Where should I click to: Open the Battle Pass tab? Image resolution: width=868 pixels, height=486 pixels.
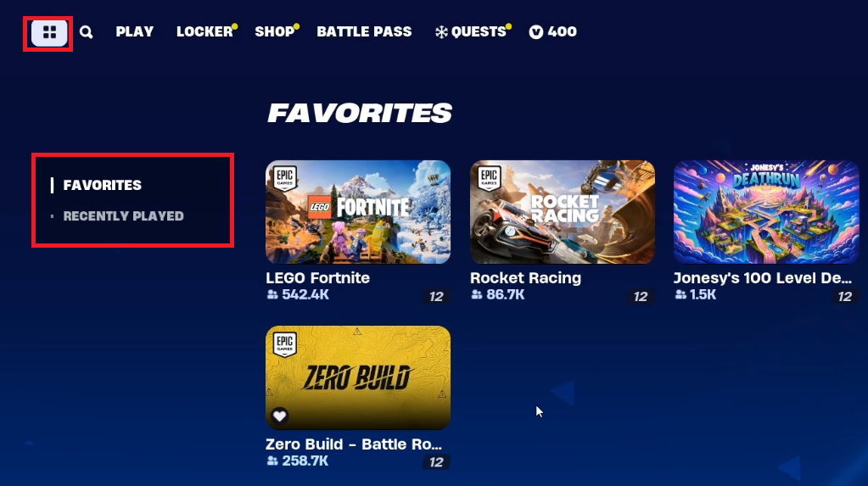tap(364, 31)
